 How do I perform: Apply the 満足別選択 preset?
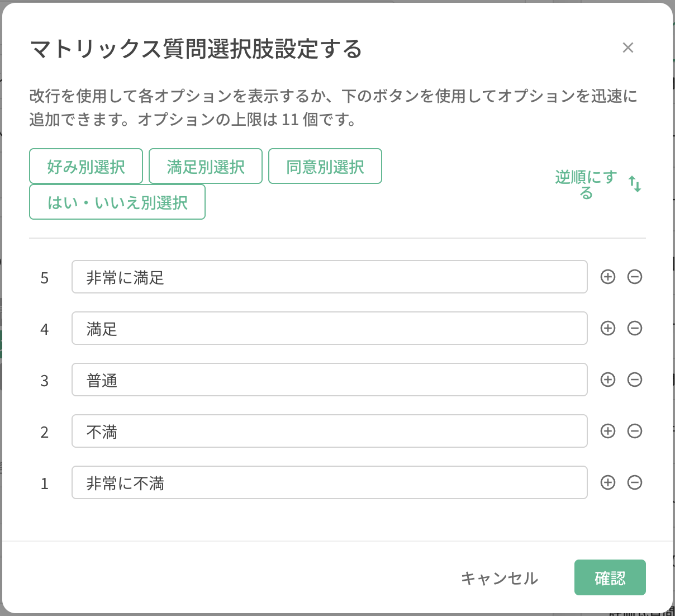tap(206, 166)
